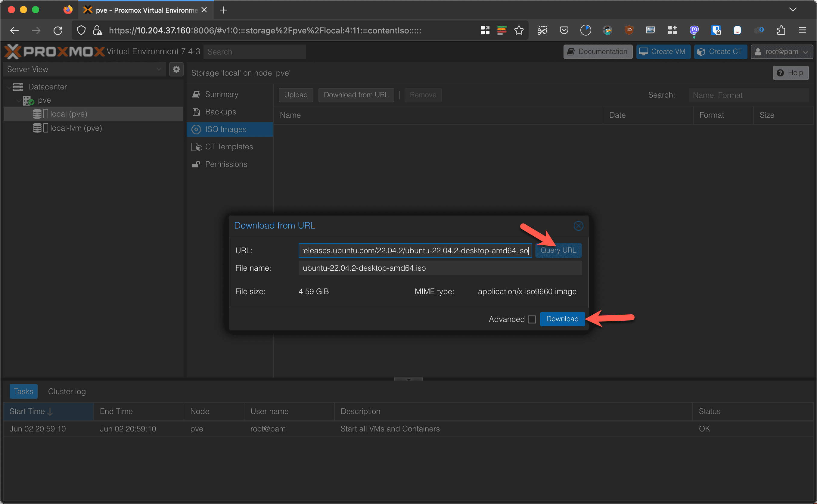Collapse the pve node expander
This screenshot has height=504, width=817.
(x=18, y=100)
